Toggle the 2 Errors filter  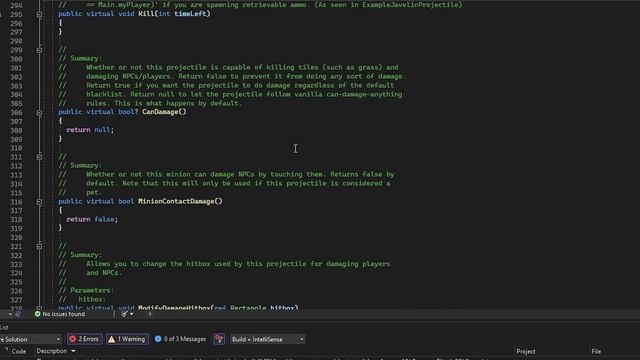point(84,339)
